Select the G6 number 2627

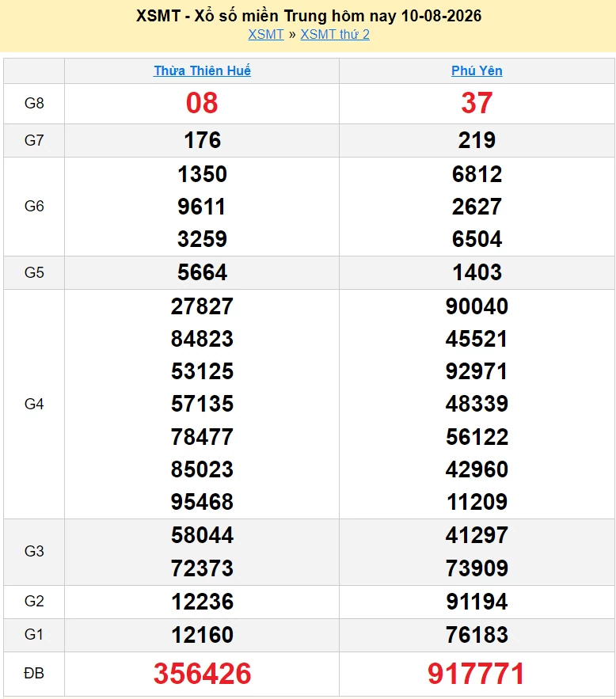click(477, 207)
